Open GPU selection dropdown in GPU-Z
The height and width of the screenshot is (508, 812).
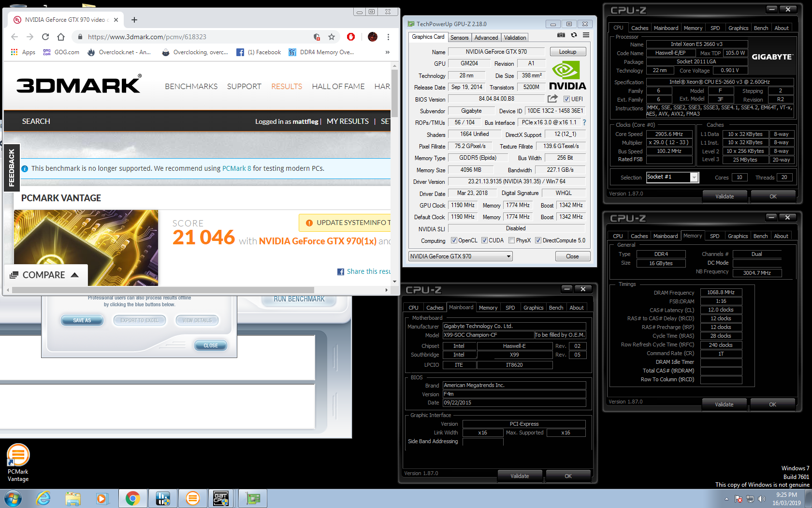[460, 256]
